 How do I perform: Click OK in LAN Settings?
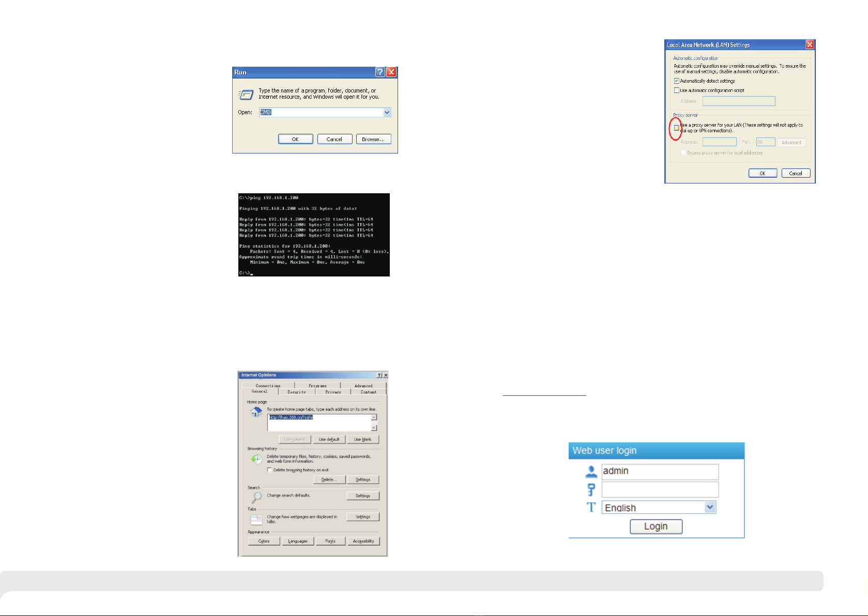click(763, 173)
